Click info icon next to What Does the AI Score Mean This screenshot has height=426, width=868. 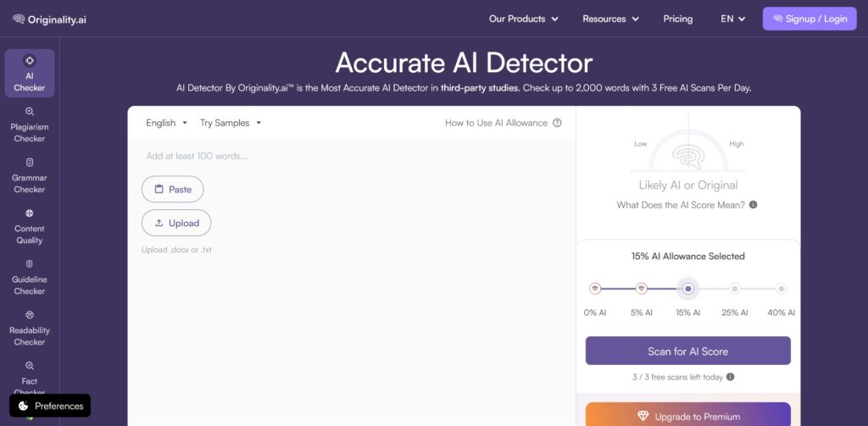[753, 205]
